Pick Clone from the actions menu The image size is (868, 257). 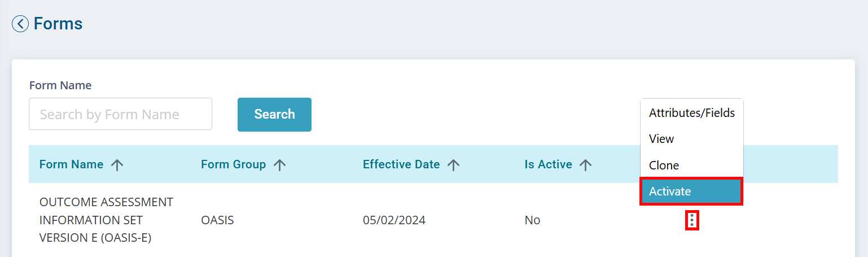[x=692, y=165]
